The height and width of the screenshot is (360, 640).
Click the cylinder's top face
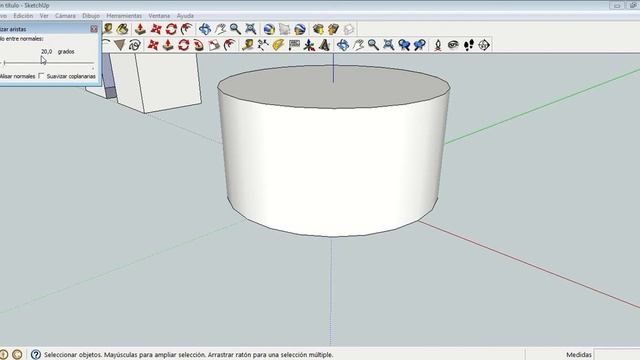click(334, 87)
